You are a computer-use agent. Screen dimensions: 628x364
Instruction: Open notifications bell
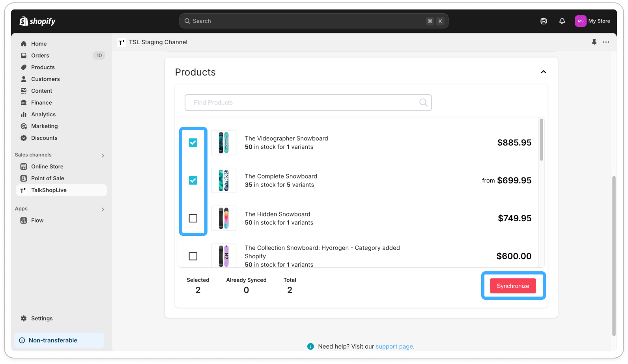click(562, 21)
